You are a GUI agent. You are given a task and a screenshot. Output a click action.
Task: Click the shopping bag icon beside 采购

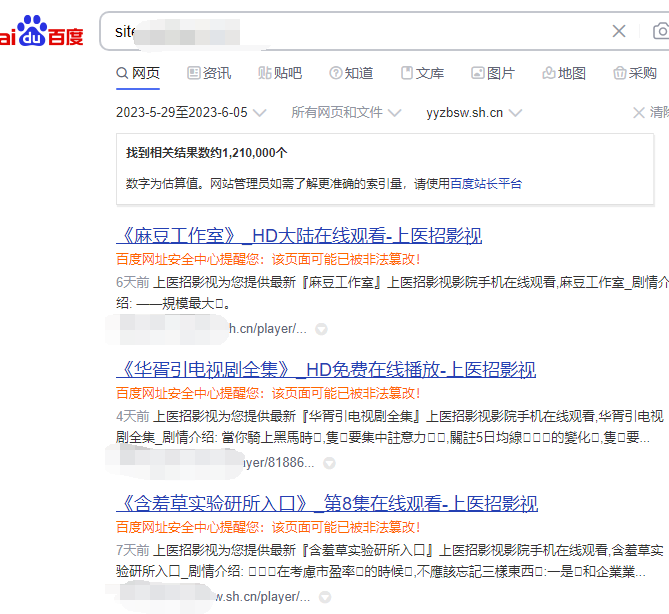pyautogui.click(x=620, y=73)
